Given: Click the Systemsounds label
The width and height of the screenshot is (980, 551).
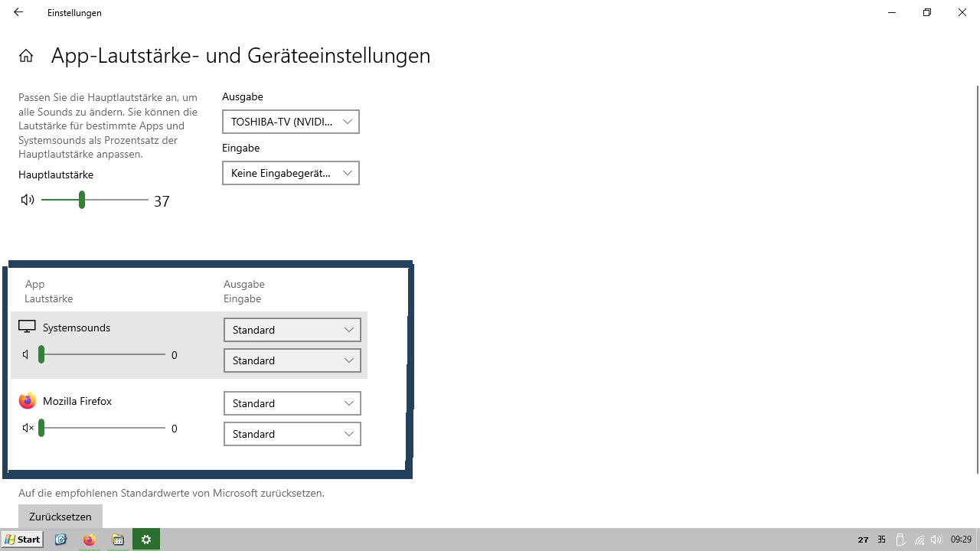Looking at the screenshot, I should click(77, 328).
